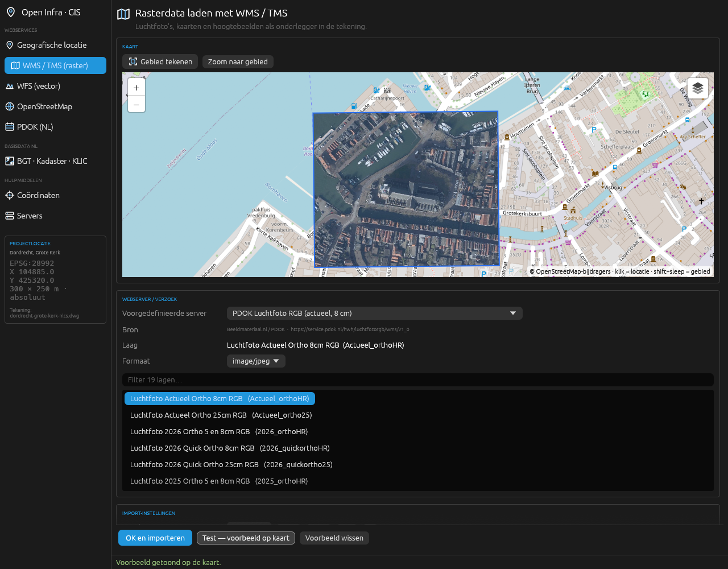Click OK en importeren button
Viewport: 728px width, 569px height.
click(155, 538)
